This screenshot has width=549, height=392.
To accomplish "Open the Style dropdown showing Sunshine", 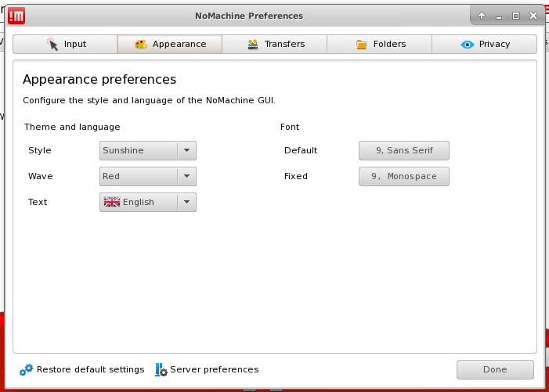I will 148,150.
